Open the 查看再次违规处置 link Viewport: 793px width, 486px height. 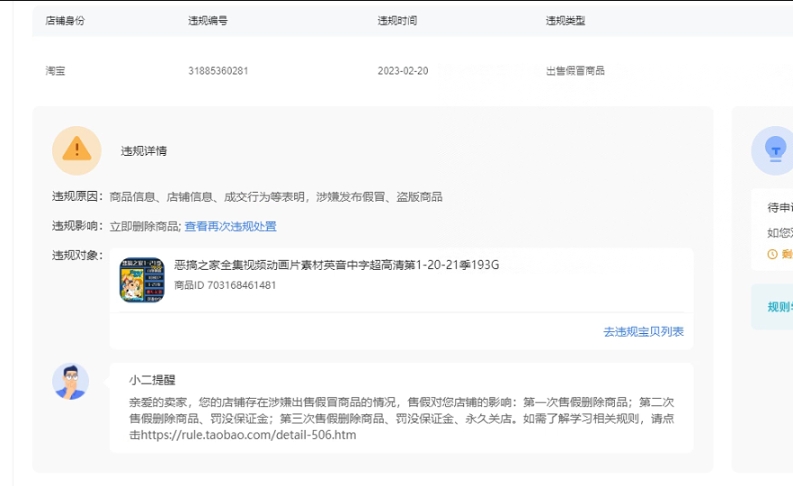tap(230, 227)
